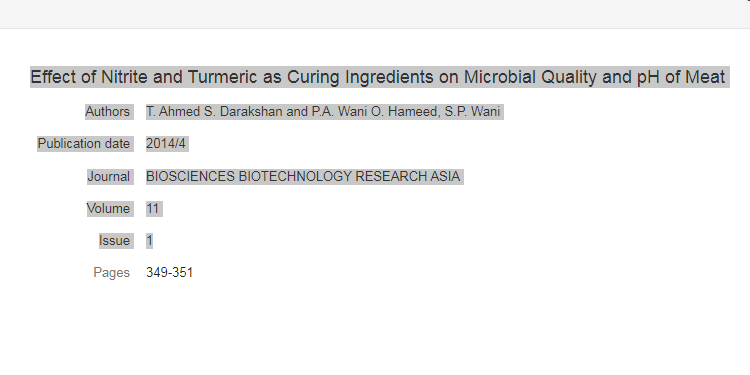Click the volume value 11
Image resolution: width=750 pixels, height=375 pixels.
pyautogui.click(x=153, y=209)
